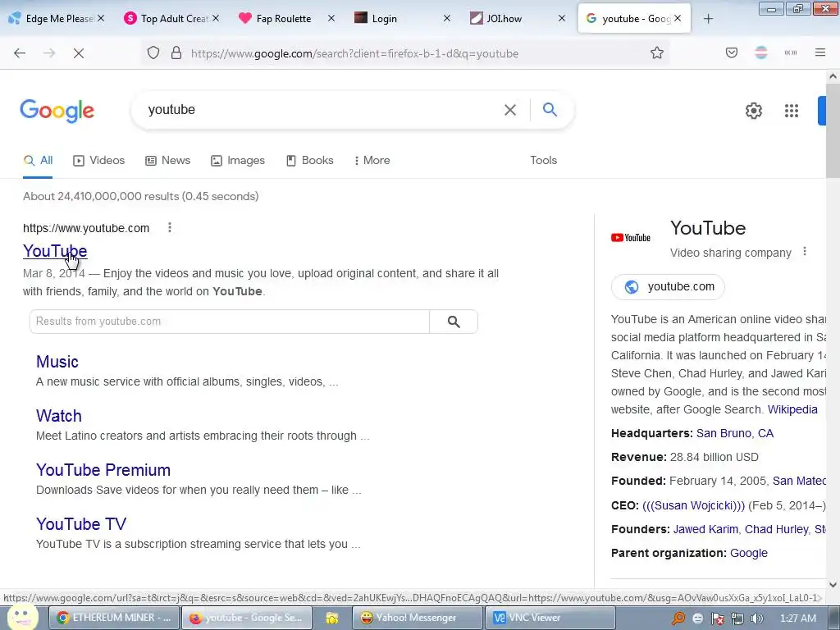This screenshot has width=840, height=630.
Task: Click the taskbar clock 1:27 AM
Action: (797, 619)
